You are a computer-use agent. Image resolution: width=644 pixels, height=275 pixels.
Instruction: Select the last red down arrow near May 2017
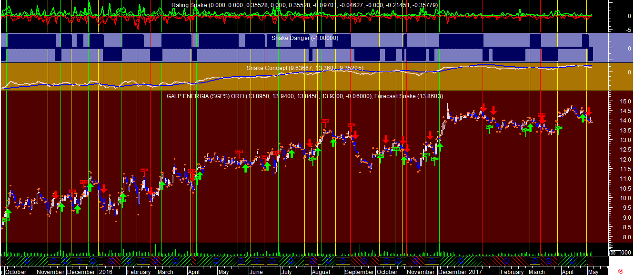pyautogui.click(x=589, y=112)
